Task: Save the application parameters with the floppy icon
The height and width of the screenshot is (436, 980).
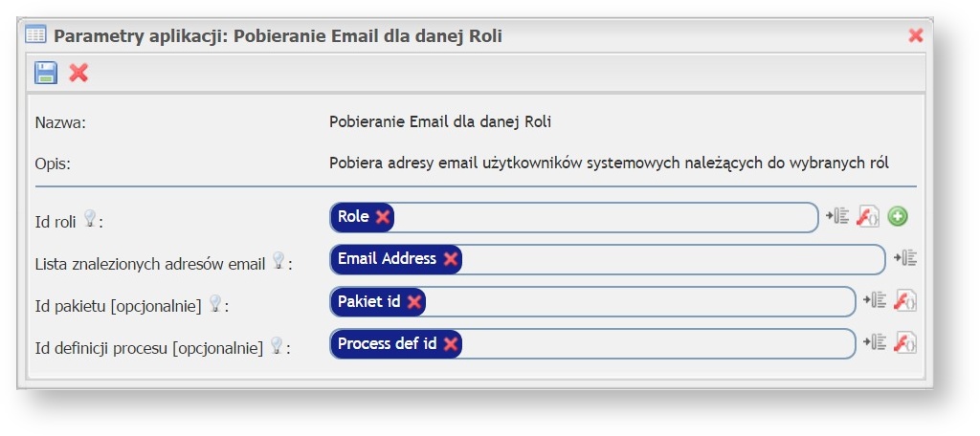Action: point(46,73)
